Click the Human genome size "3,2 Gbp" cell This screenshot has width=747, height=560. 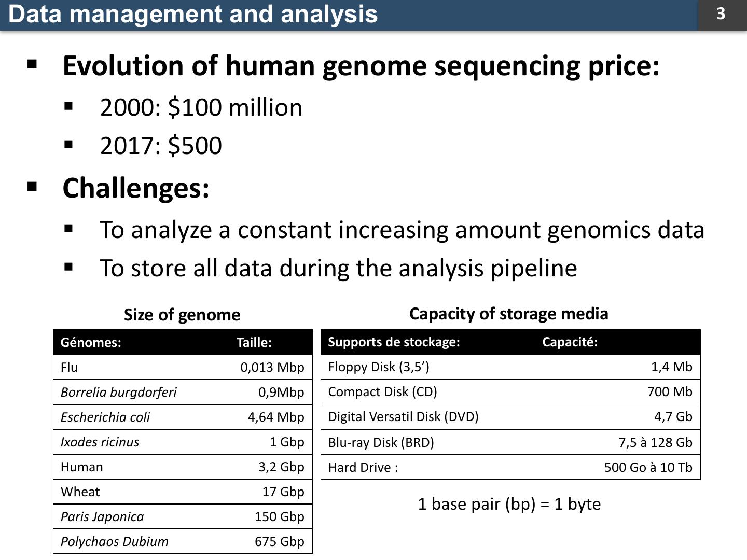point(281,467)
